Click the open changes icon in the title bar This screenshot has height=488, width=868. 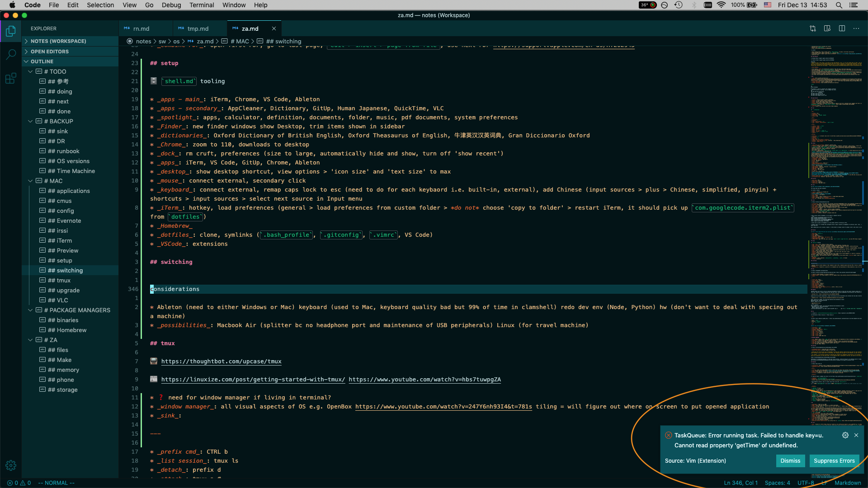pyautogui.click(x=812, y=28)
